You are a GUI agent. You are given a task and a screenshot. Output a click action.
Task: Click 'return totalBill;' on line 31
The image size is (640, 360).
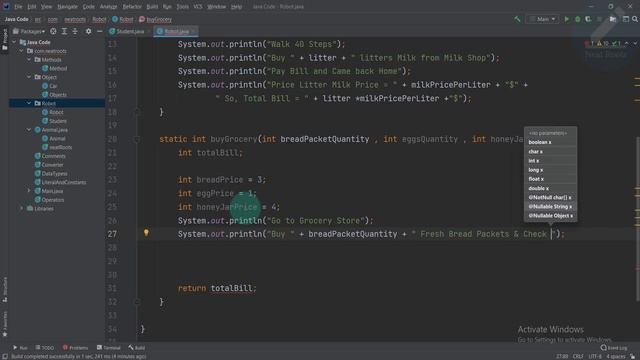click(217, 288)
